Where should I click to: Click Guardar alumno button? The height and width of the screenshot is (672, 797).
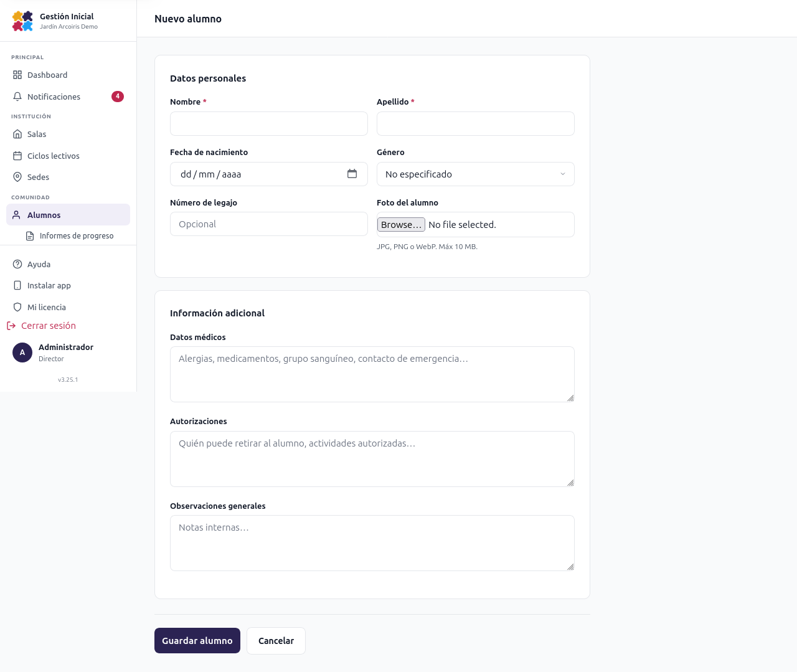pos(197,640)
